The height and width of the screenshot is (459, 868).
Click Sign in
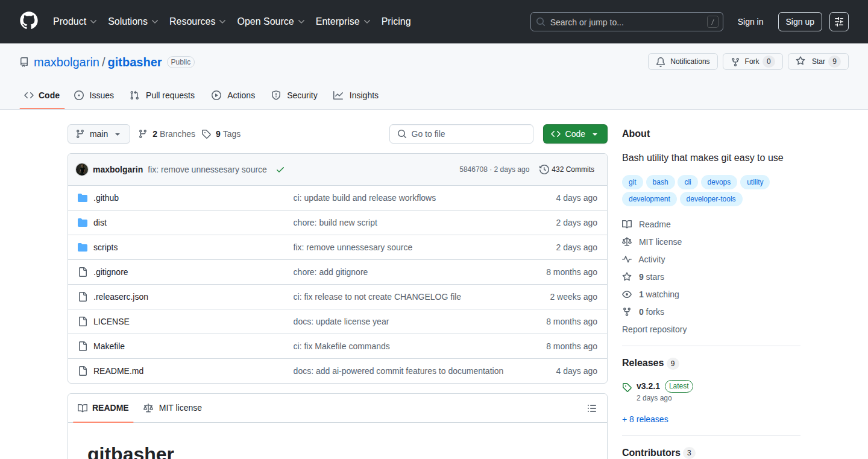pos(750,22)
